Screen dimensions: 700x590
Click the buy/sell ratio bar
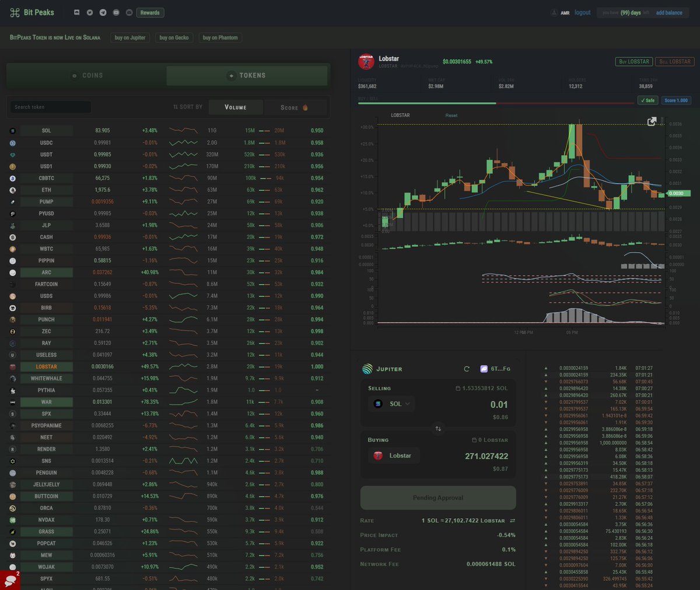(x=496, y=103)
